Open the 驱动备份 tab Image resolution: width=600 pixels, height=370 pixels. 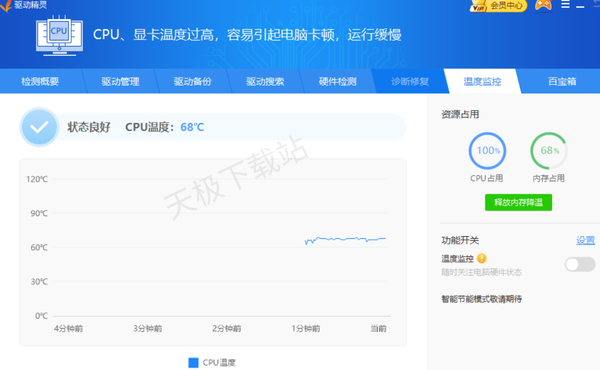[192, 81]
